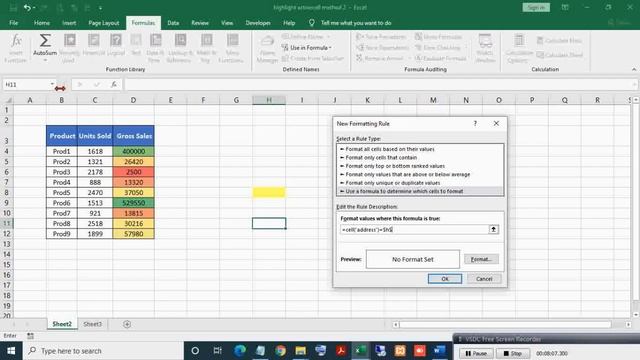Switch to the Developer tab
This screenshot has width=640, height=360.
click(x=258, y=23)
